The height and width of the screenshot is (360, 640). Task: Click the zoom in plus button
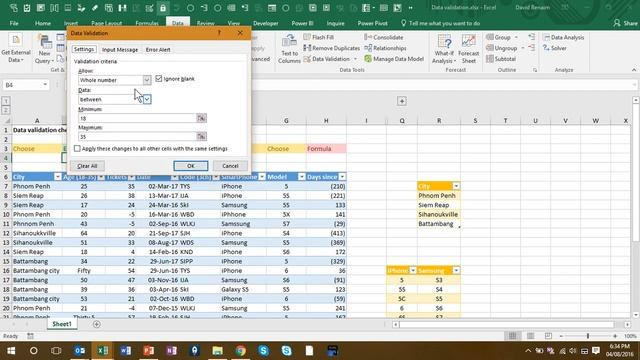[x=615, y=336]
